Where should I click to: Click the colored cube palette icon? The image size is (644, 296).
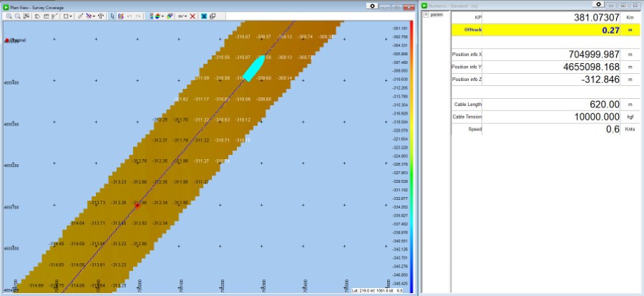(169, 16)
